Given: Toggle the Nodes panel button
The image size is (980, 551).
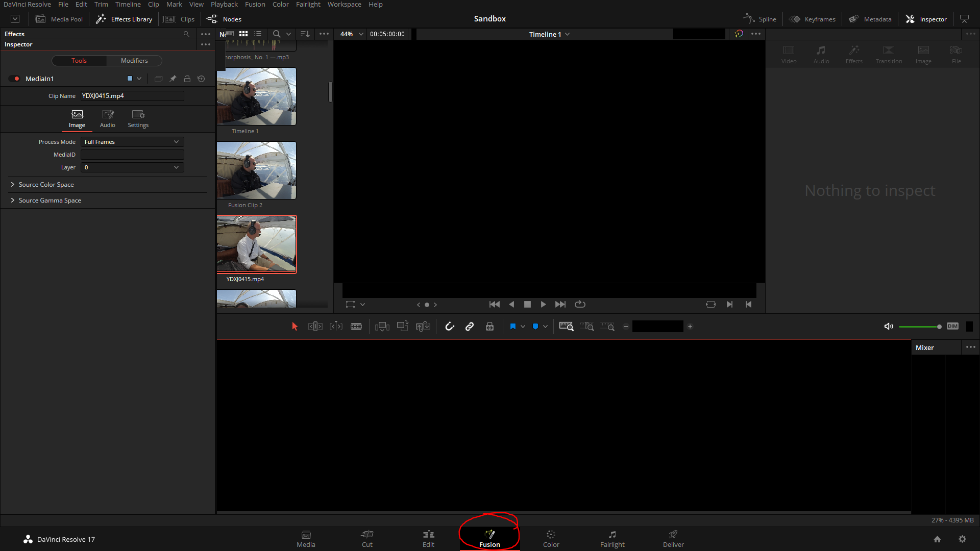Looking at the screenshot, I should 224,19.
